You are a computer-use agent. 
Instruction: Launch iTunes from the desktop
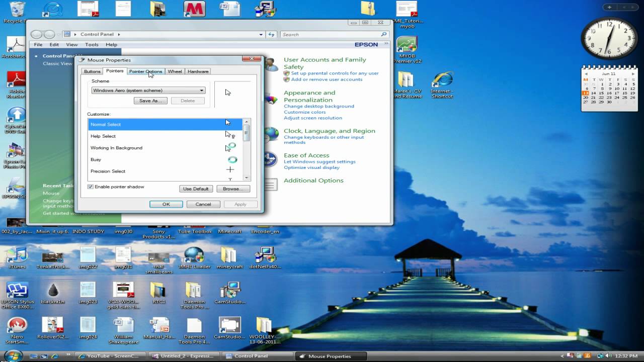(x=17, y=255)
